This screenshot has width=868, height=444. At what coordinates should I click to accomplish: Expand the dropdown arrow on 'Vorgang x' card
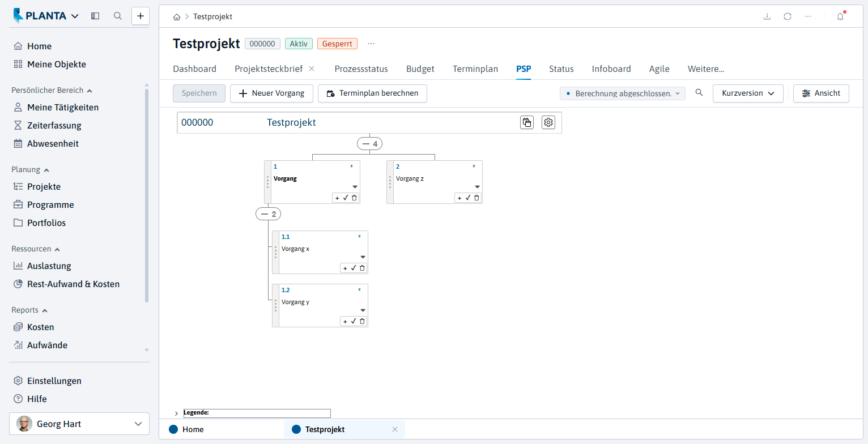363,257
